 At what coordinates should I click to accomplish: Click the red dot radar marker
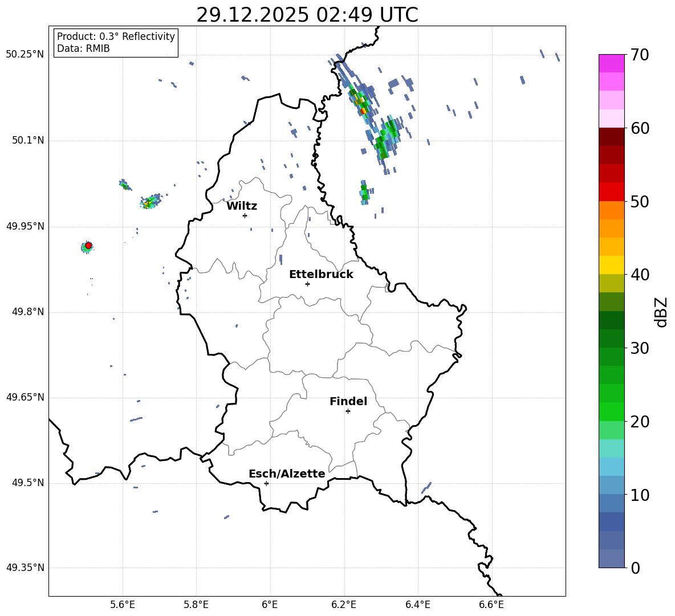point(88,246)
